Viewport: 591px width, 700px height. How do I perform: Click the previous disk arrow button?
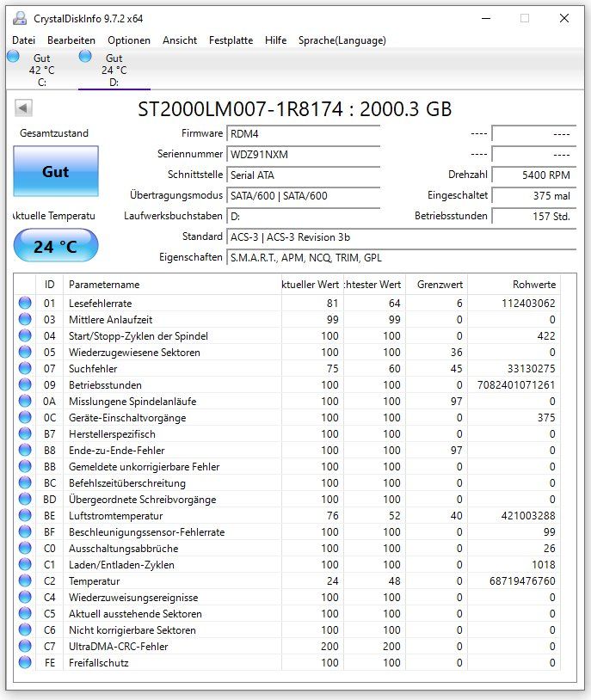coord(23,107)
